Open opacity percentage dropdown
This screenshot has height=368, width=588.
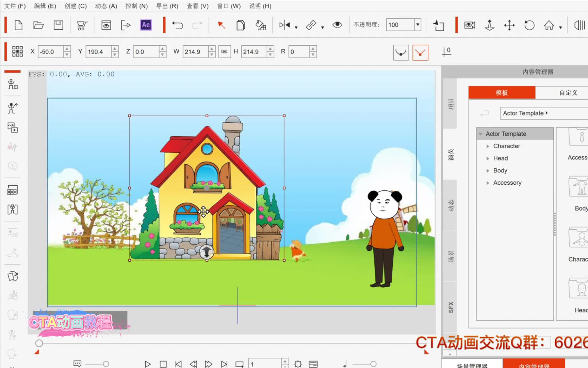click(418, 25)
